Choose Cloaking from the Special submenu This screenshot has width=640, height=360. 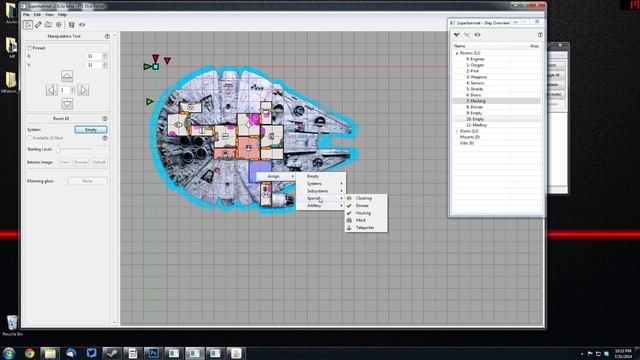point(366,198)
